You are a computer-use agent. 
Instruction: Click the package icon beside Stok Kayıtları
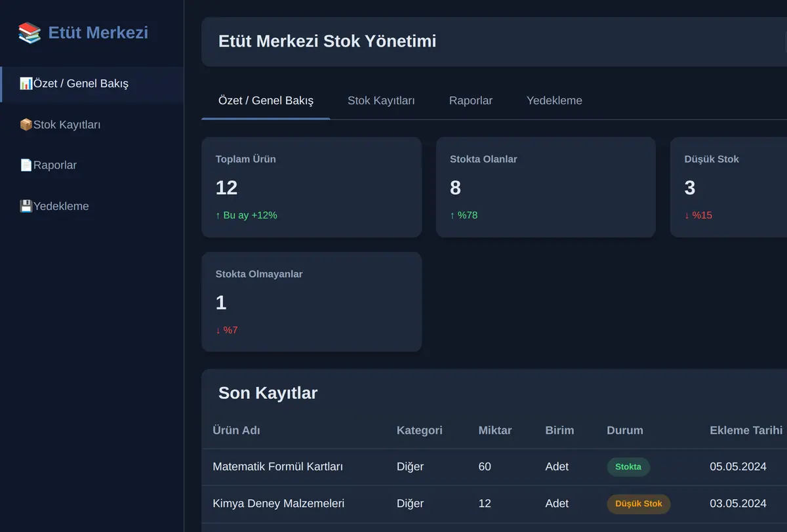click(x=26, y=125)
